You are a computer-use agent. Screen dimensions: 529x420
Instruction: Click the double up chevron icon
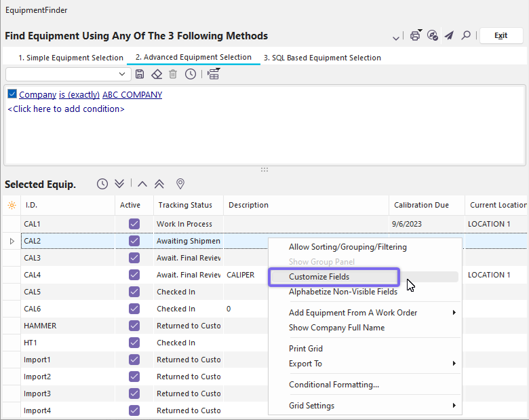click(x=160, y=184)
